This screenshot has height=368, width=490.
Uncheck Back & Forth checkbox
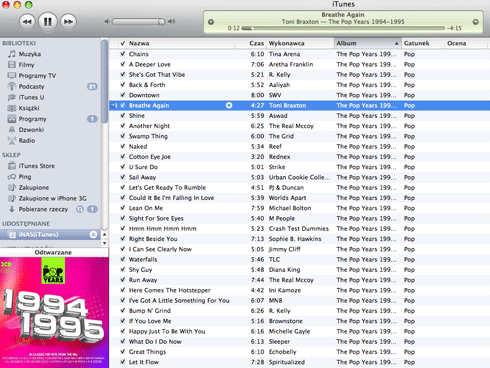click(123, 85)
